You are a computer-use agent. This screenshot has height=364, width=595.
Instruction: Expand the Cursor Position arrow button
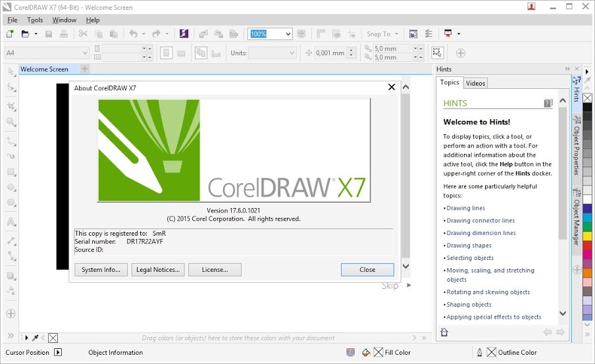click(58, 352)
